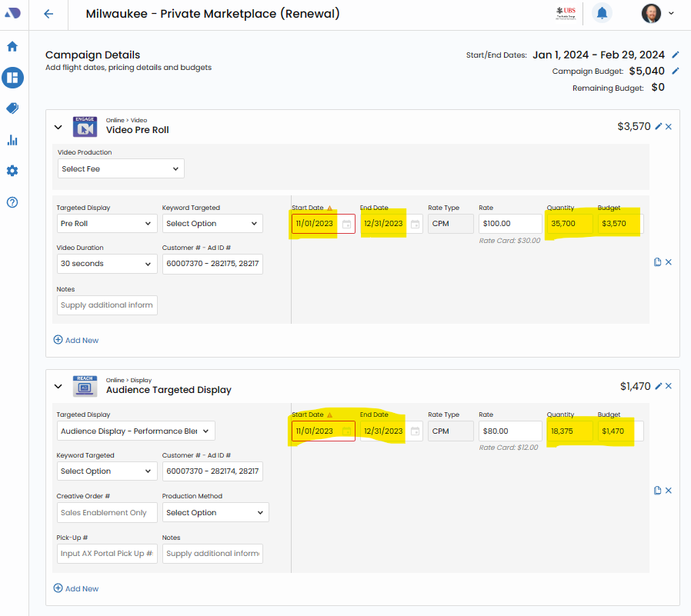
Task: Open the Video Pre Roll start date calendar
Action: click(x=346, y=224)
